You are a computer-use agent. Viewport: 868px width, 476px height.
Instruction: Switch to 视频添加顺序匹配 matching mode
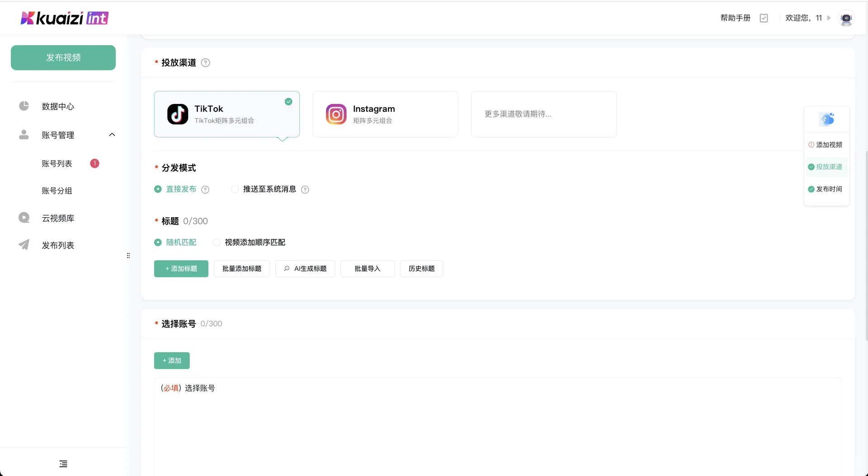217,242
